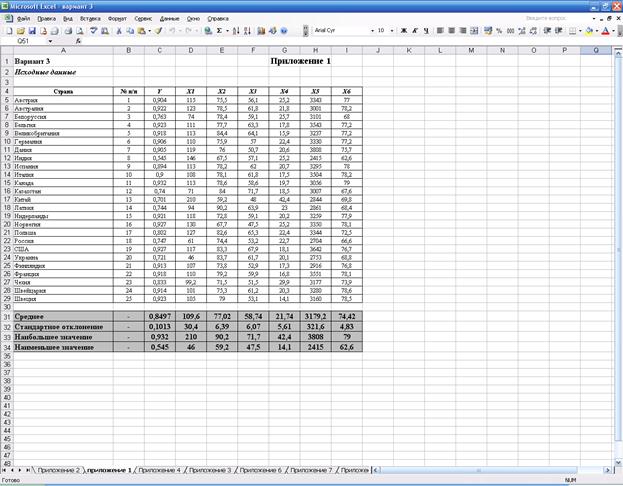Viewport: 623px width, 486px height.
Task: Click the Print icon in the toolbar
Action: (x=68, y=31)
